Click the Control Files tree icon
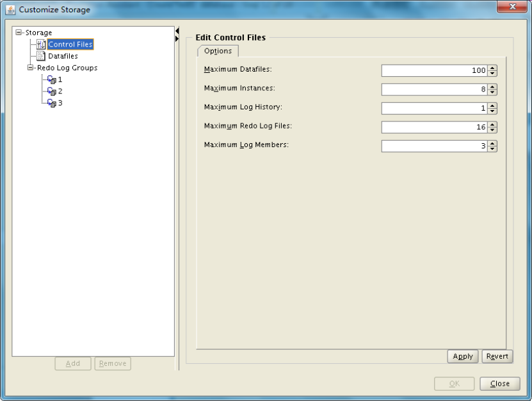The width and height of the screenshot is (532, 401). pos(41,44)
